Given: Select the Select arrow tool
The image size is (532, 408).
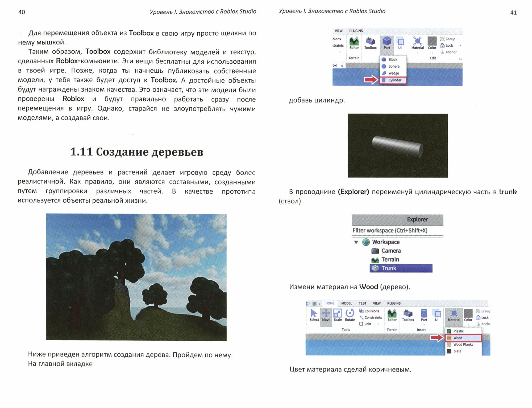Looking at the screenshot, I should point(314,315).
